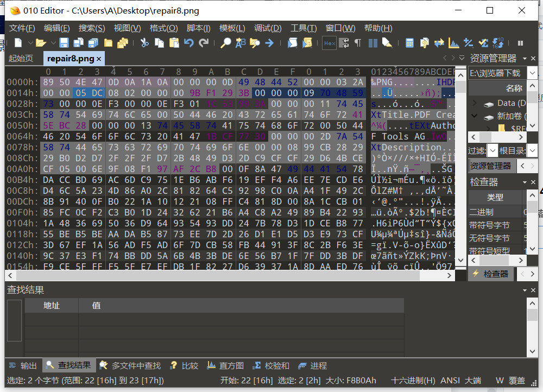The width and height of the screenshot is (543, 392).
Task: Close the 资源管理器 panel
Action: (x=533, y=58)
